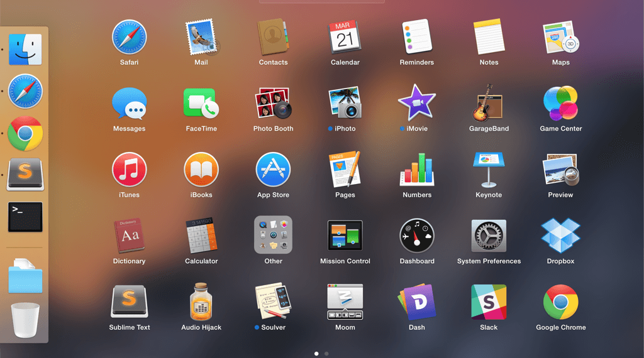
Task: Open the Contacts app
Action: [273, 37]
